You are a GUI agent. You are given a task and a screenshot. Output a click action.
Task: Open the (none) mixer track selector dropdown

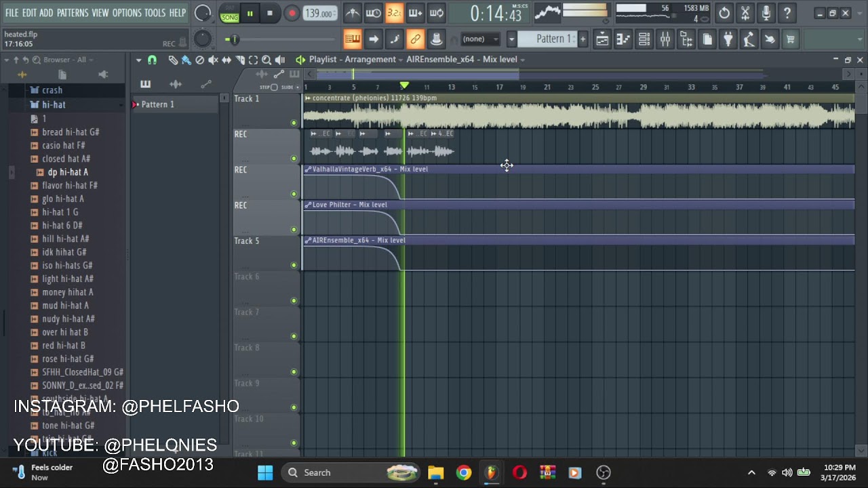480,39
